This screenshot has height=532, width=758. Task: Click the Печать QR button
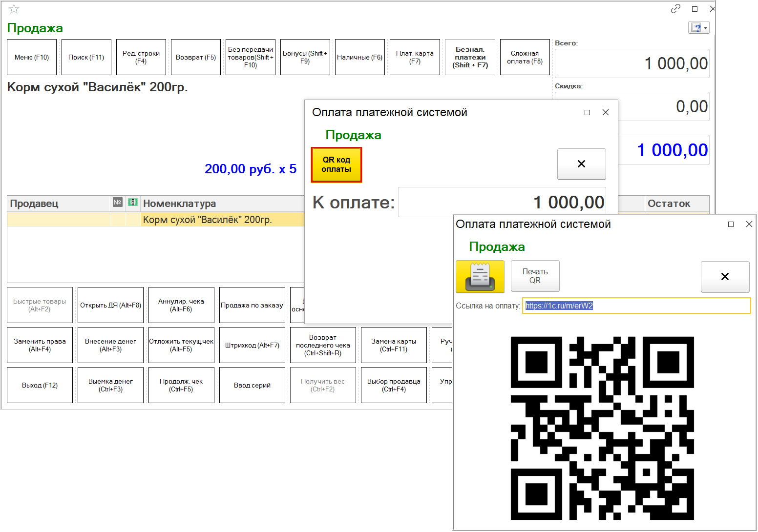pos(535,276)
